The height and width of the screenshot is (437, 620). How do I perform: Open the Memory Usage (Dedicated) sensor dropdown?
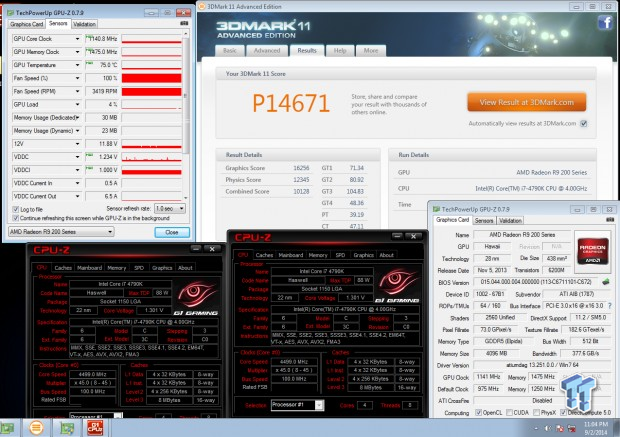[x=77, y=117]
